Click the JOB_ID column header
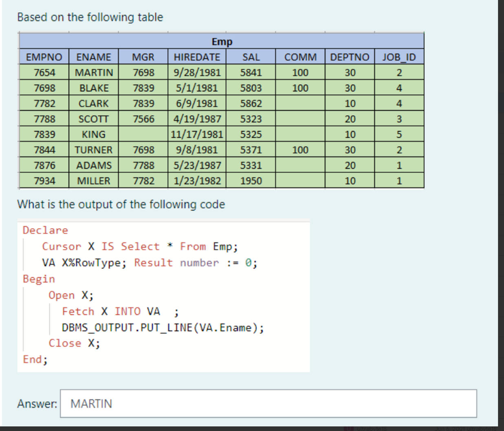The height and width of the screenshot is (431, 504). (x=399, y=57)
